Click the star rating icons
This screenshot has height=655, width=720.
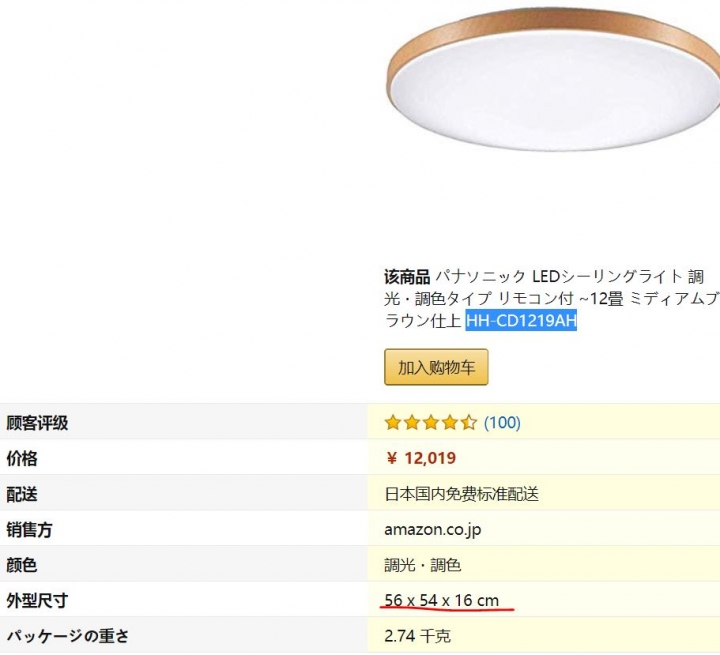(430, 423)
